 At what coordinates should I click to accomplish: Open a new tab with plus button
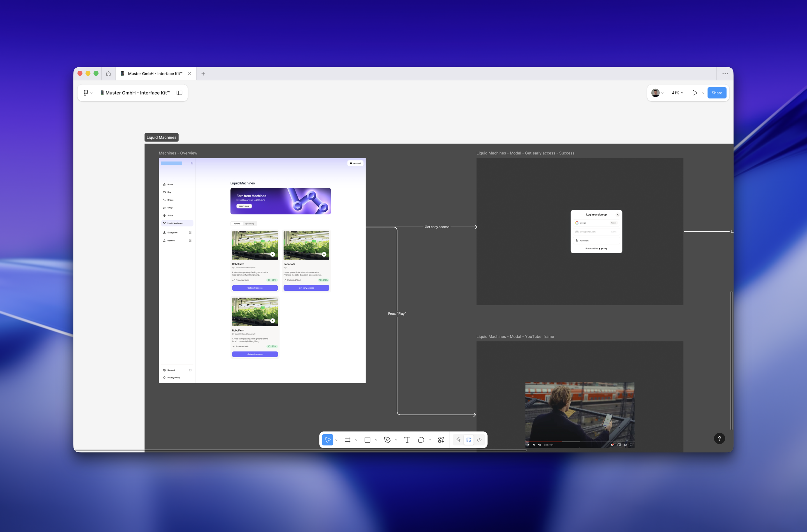click(x=203, y=74)
